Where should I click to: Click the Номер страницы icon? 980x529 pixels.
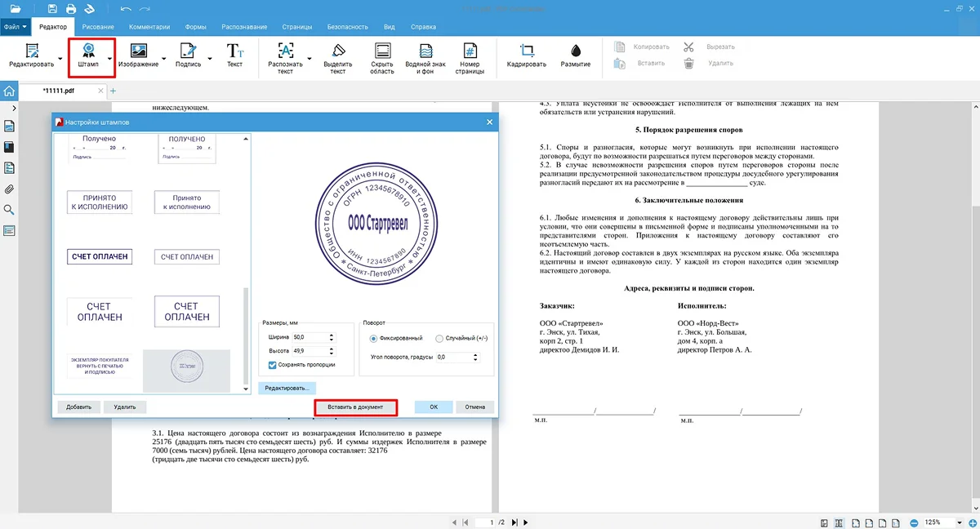pos(470,56)
